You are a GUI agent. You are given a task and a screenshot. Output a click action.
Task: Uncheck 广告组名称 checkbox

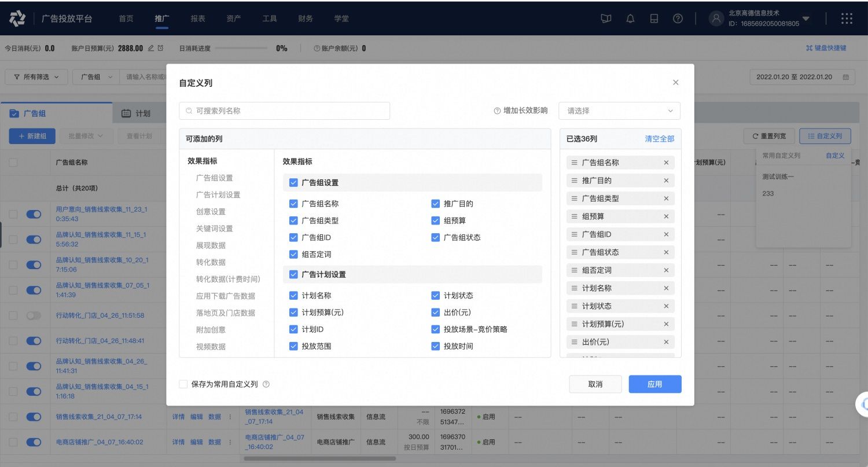[x=293, y=204]
